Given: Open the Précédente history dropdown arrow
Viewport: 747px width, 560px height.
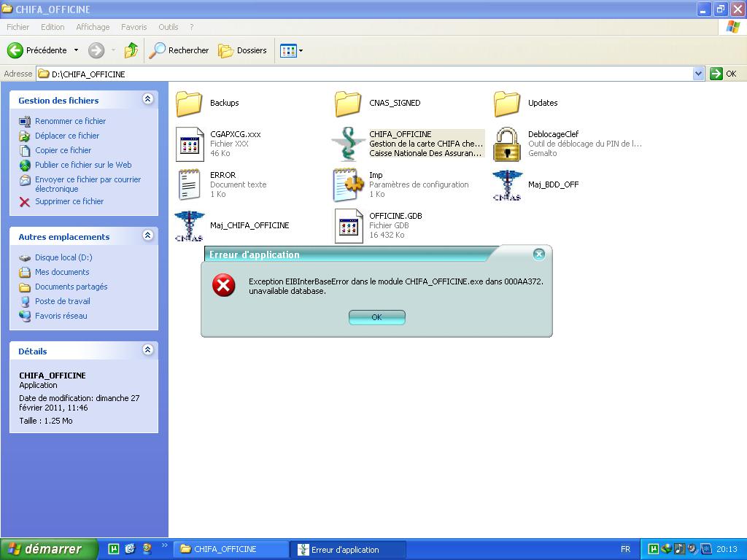Looking at the screenshot, I should tap(76, 50).
